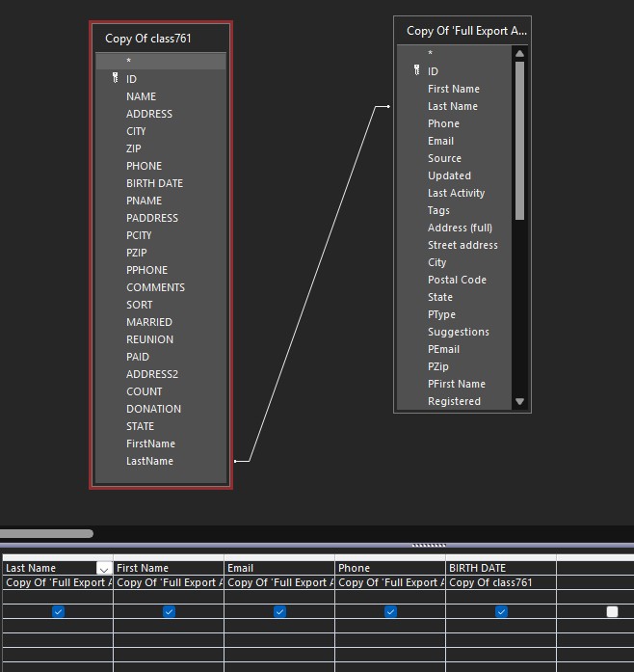Image resolution: width=634 pixels, height=672 pixels.
Task: Click the key icon beside ID in Full Export table
Action: pyautogui.click(x=417, y=70)
